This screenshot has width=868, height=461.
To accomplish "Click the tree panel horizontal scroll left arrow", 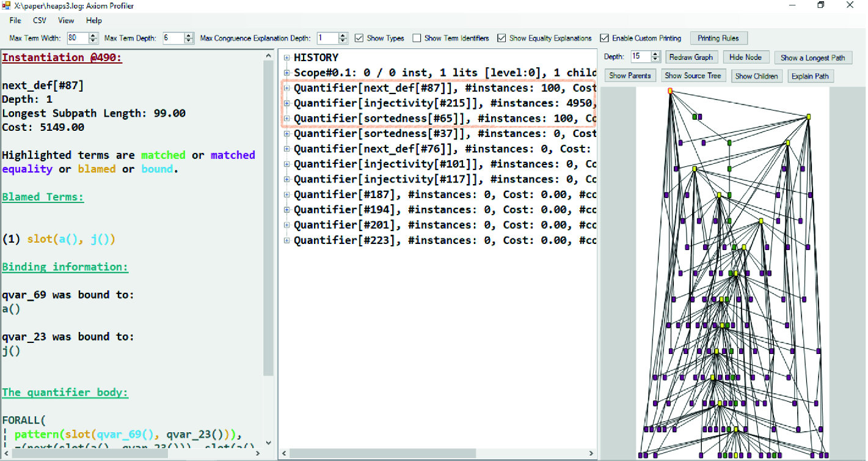I will [283, 454].
